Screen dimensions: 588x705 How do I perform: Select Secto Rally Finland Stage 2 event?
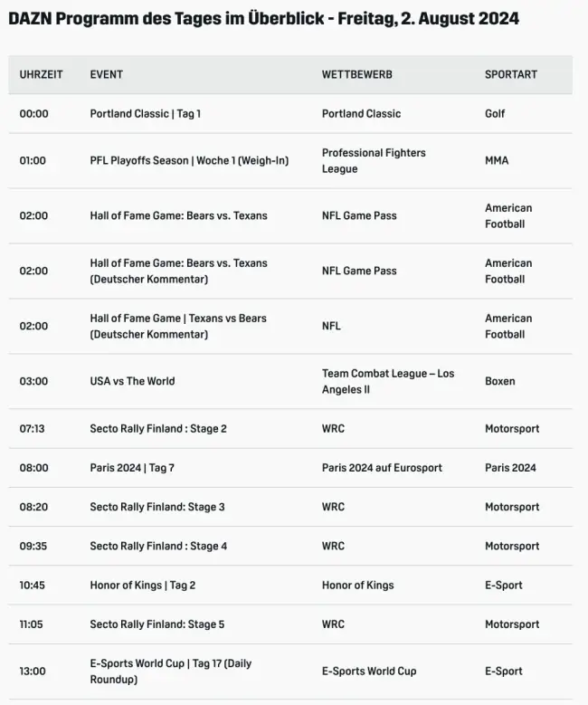157,429
